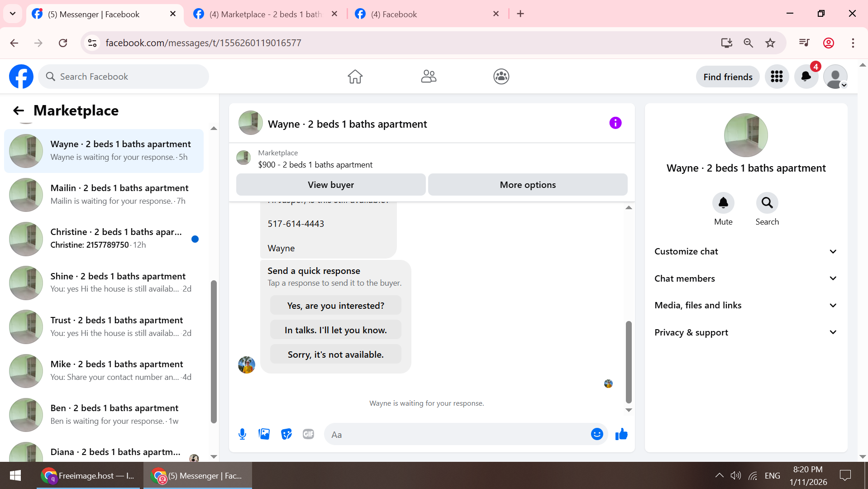
Task: Open Windows Start menu
Action: [x=15, y=475]
